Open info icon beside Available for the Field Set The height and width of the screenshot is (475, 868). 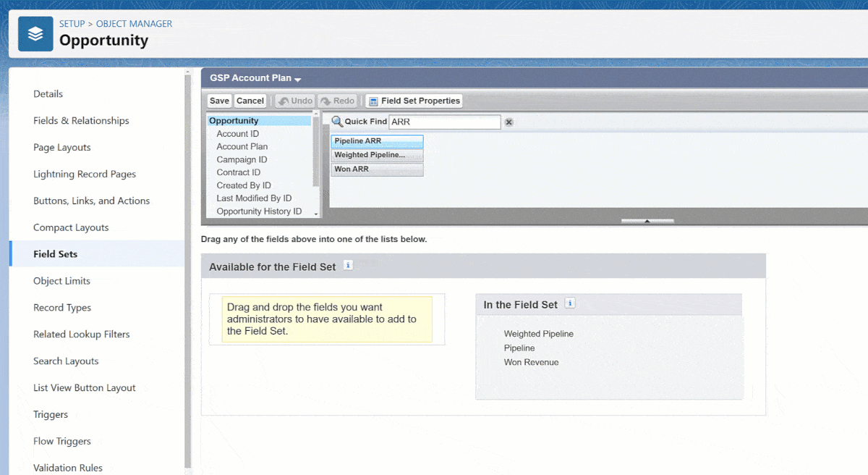pos(348,266)
